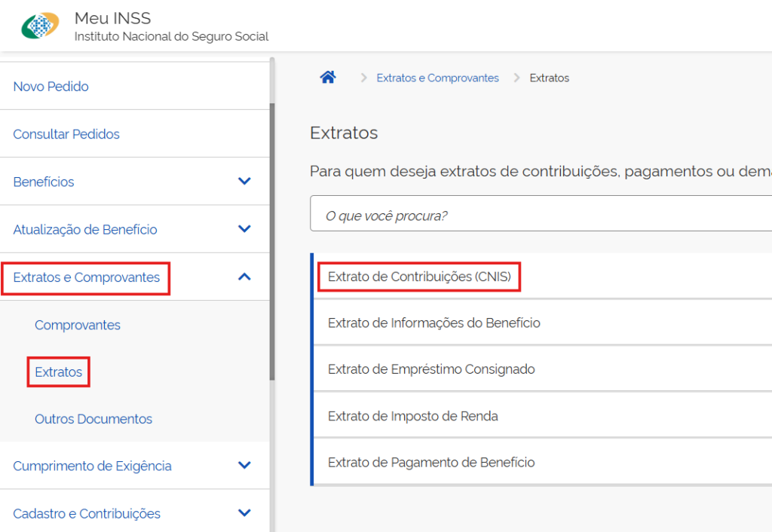The width and height of the screenshot is (772, 532).
Task: Open Novo Pedido in sidebar
Action: 51,87
